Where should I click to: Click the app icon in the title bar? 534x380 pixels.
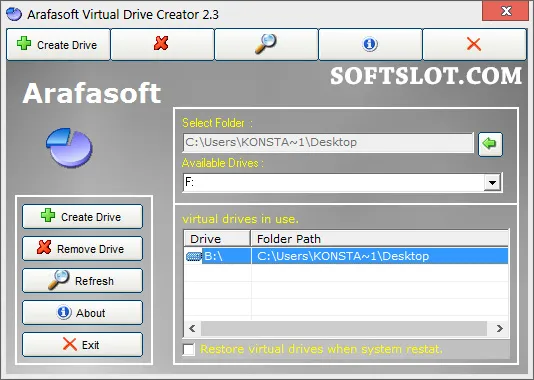click(14, 14)
